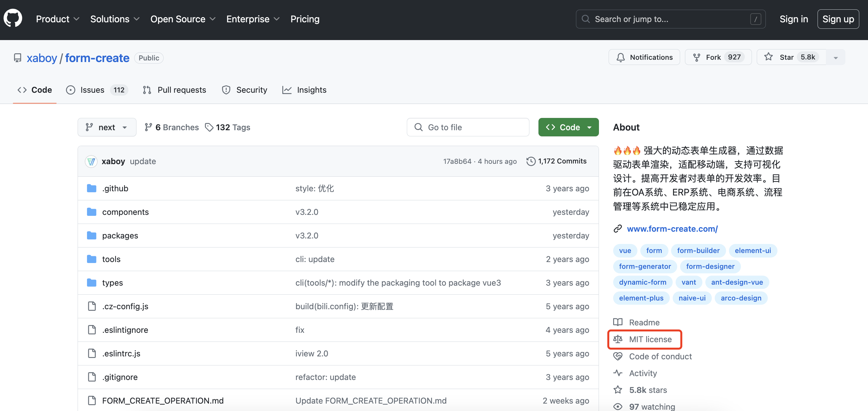Click the tag icon beside 132 Tags
This screenshot has width=868, height=411.
pos(209,127)
